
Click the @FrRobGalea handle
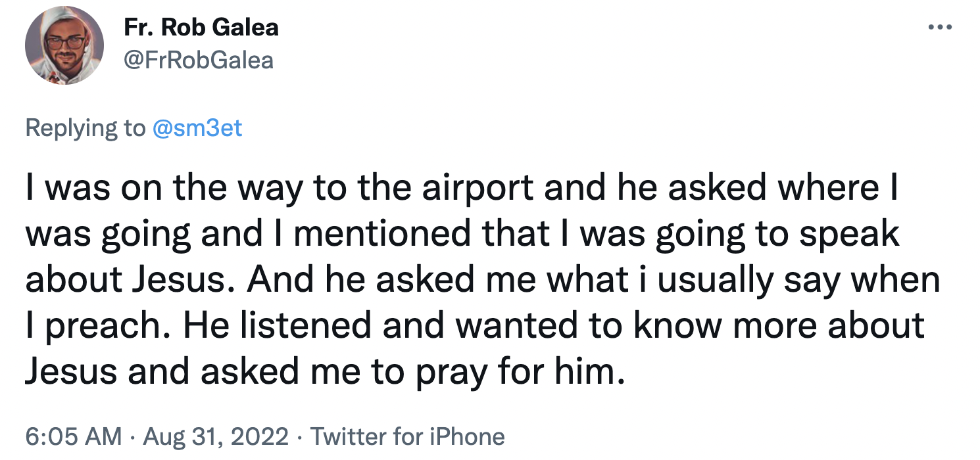coord(198,60)
